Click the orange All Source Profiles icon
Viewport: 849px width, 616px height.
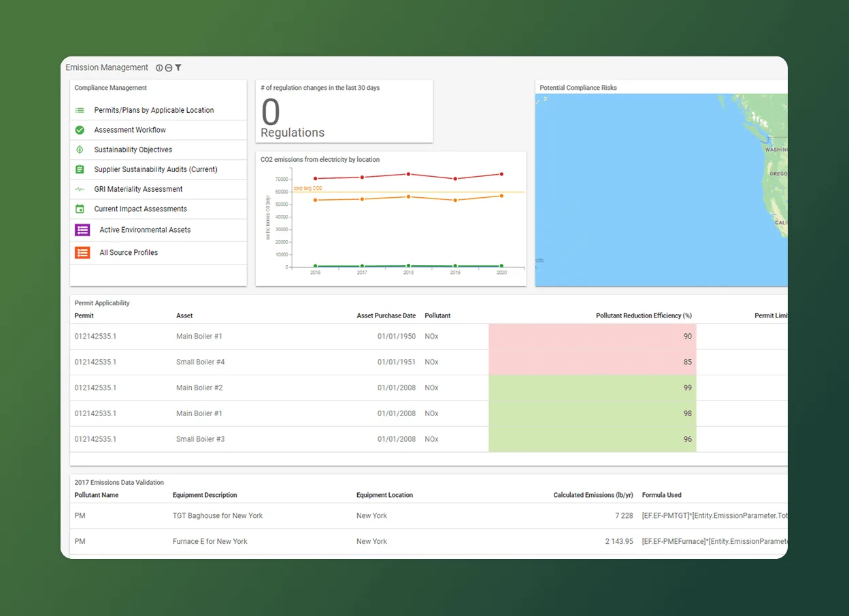(81, 252)
